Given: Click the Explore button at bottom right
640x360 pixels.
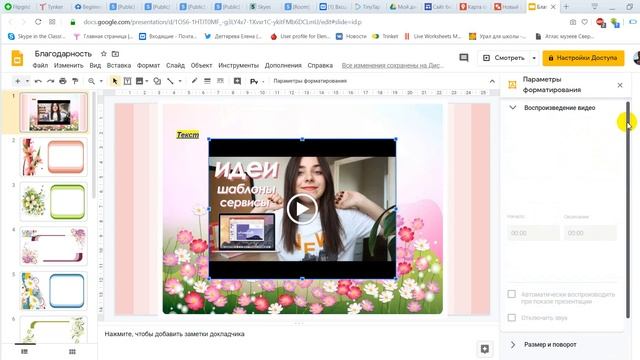Looking at the screenshot, I should coord(485,349).
